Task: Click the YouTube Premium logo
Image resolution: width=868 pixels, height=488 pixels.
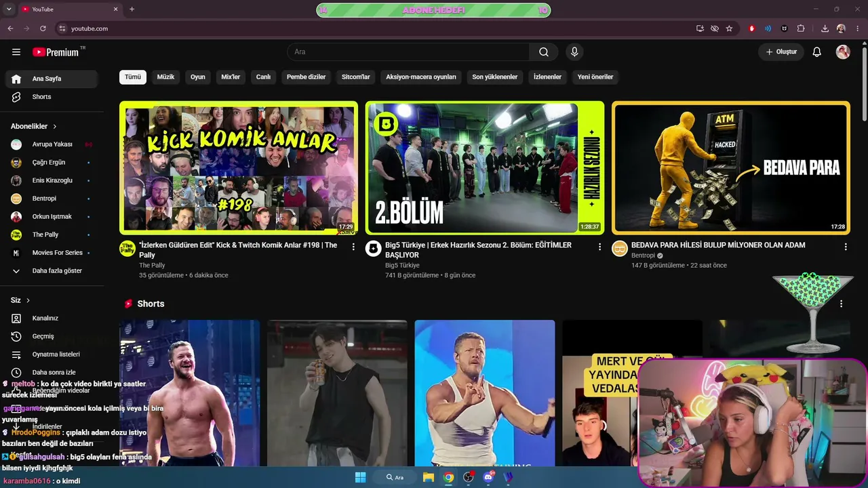Action: pyautogui.click(x=56, y=52)
